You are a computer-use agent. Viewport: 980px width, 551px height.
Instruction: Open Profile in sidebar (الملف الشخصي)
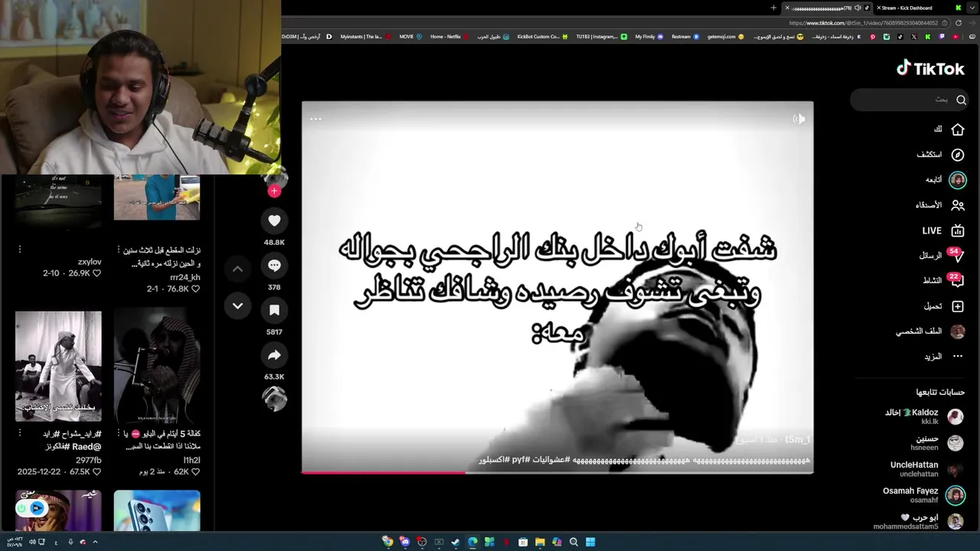[x=930, y=331]
